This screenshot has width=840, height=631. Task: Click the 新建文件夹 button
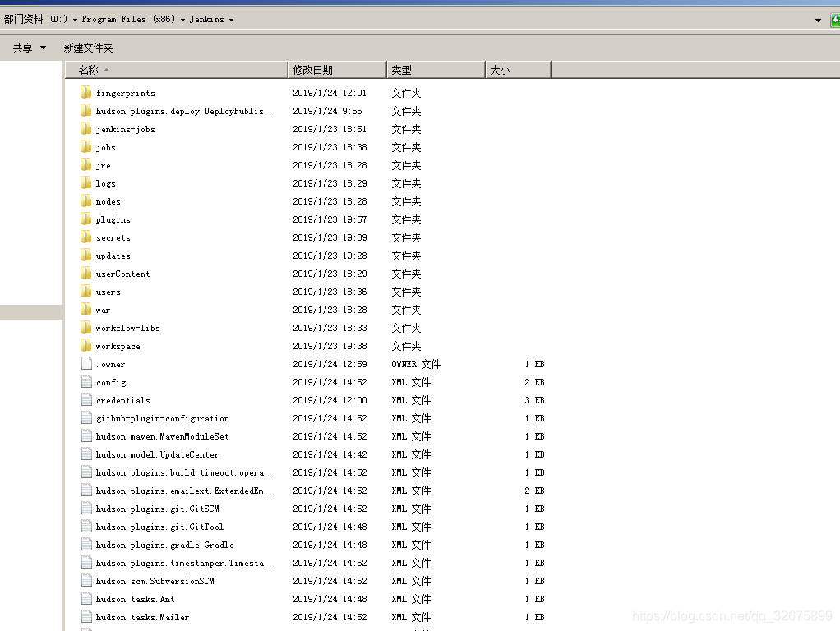89,48
